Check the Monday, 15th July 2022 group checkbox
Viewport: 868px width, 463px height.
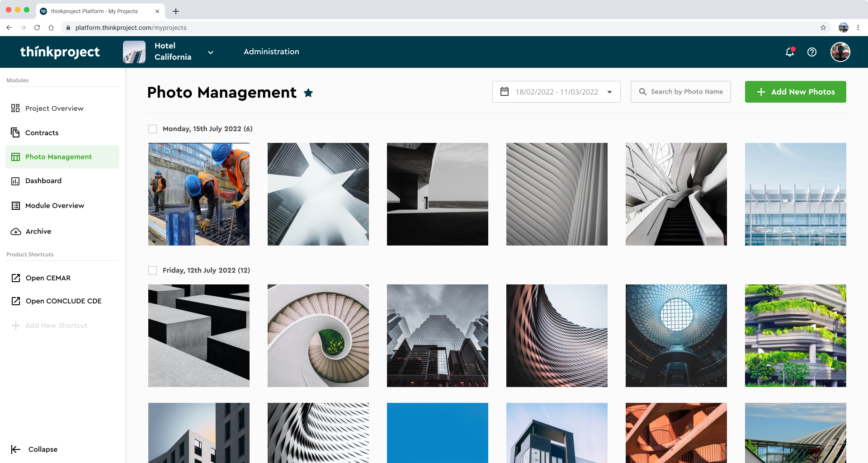coord(152,129)
